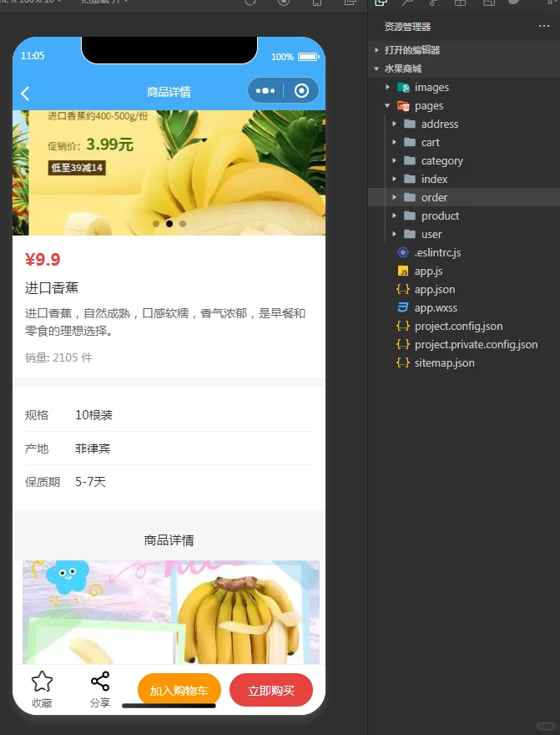Click the 商品详情 section heading
The width and height of the screenshot is (560, 735).
[x=169, y=540]
